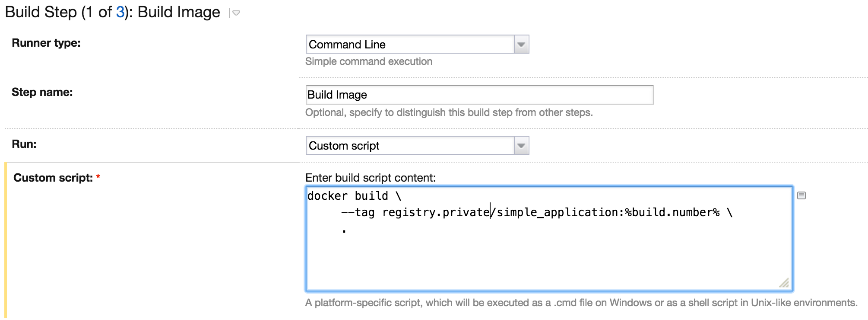This screenshot has height=320, width=868.
Task: Grab the resize handle of the script textarea
Action: tap(784, 283)
